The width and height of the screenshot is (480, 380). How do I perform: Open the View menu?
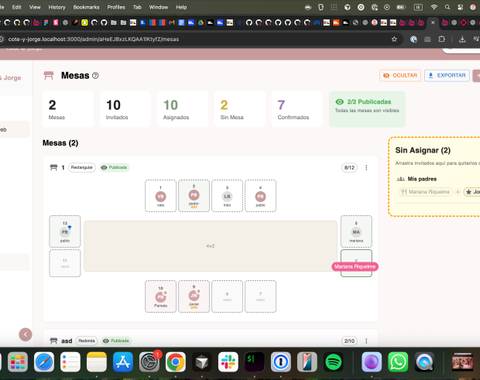[35, 7]
